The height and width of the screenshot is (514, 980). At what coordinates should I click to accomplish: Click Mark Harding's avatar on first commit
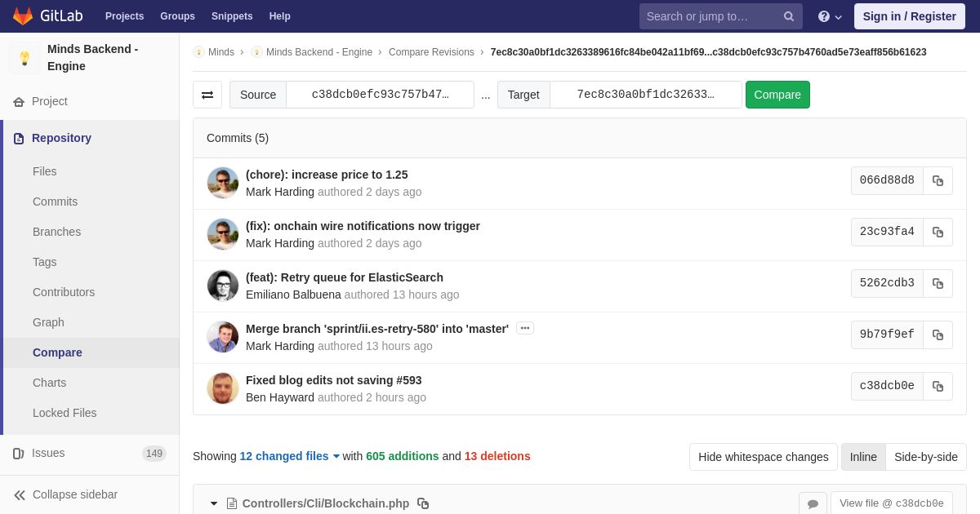[223, 183]
